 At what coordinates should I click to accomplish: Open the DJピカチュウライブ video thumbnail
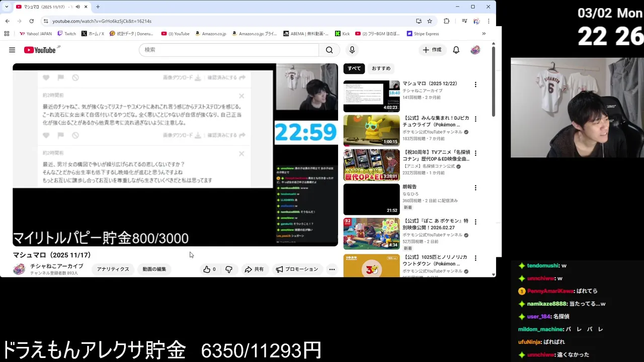(371, 131)
